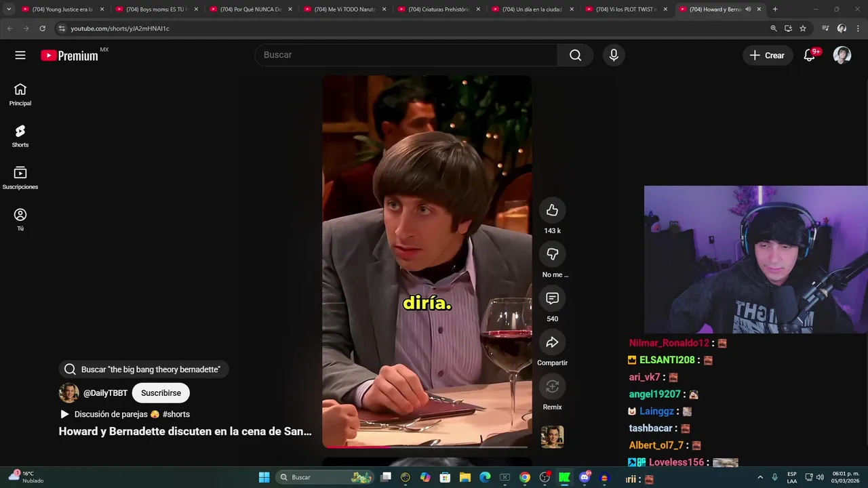This screenshot has height=488, width=868.
Task: Click chat username tashbacar
Action: [650, 428]
